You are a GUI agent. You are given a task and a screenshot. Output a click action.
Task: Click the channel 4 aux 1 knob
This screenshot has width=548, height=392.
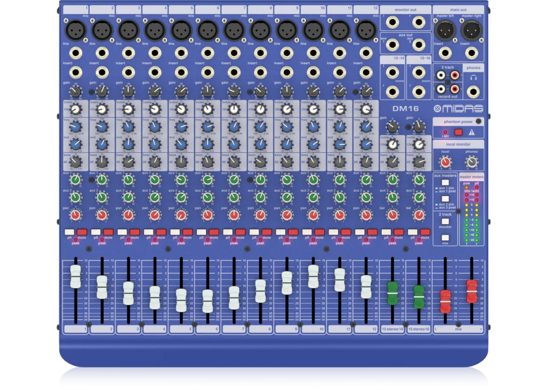pyautogui.click(x=155, y=180)
